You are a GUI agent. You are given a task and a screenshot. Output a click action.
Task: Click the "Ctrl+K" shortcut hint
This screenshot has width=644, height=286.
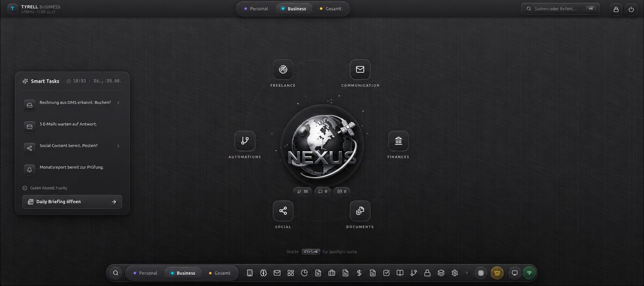point(311,252)
